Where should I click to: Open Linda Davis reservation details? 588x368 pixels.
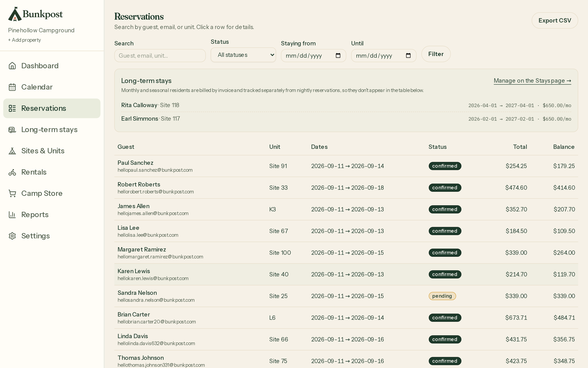(x=346, y=339)
